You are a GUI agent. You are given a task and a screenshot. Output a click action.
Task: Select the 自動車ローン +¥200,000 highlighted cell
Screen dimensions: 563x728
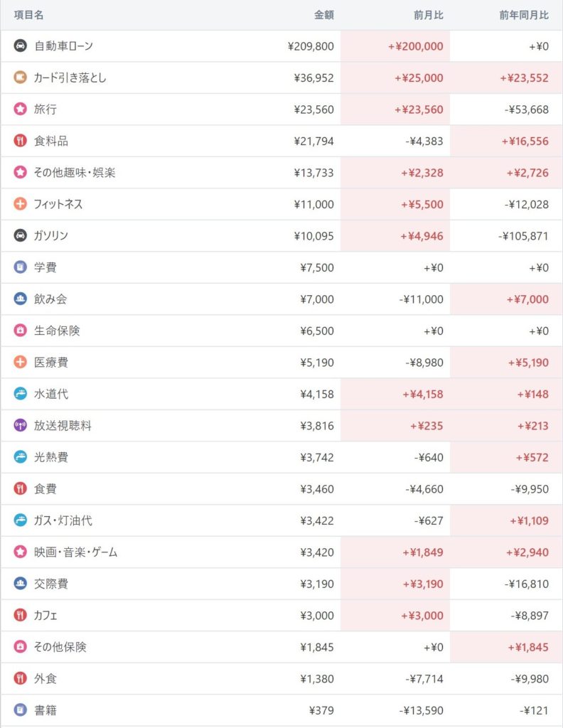pos(415,46)
